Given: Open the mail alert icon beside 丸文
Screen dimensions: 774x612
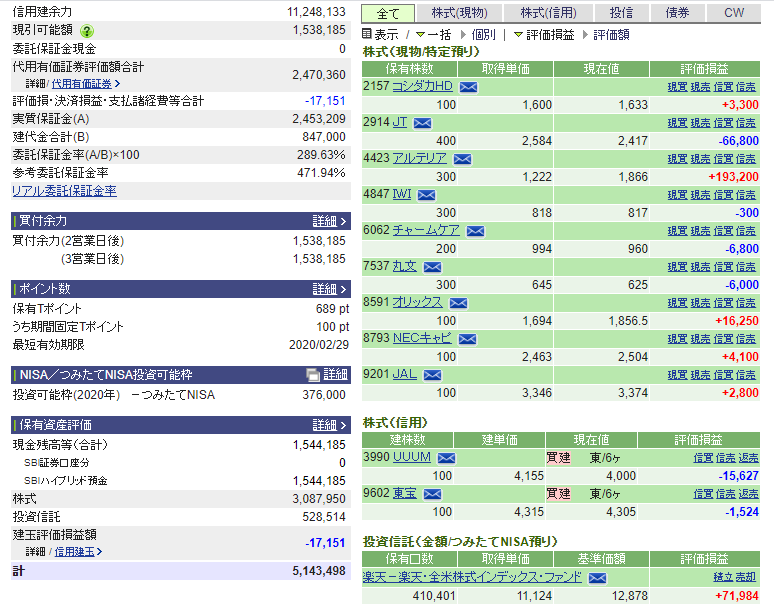Looking at the screenshot, I should (432, 268).
